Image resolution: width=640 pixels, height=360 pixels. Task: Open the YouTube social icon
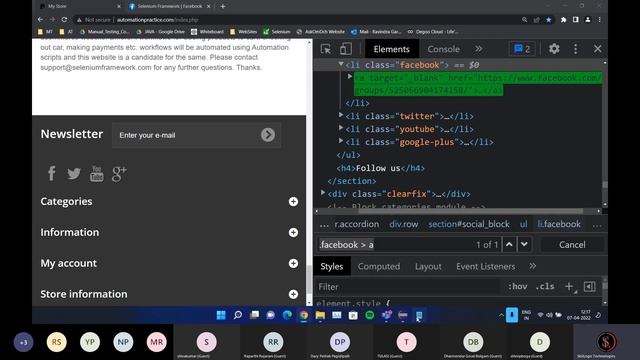click(x=97, y=173)
